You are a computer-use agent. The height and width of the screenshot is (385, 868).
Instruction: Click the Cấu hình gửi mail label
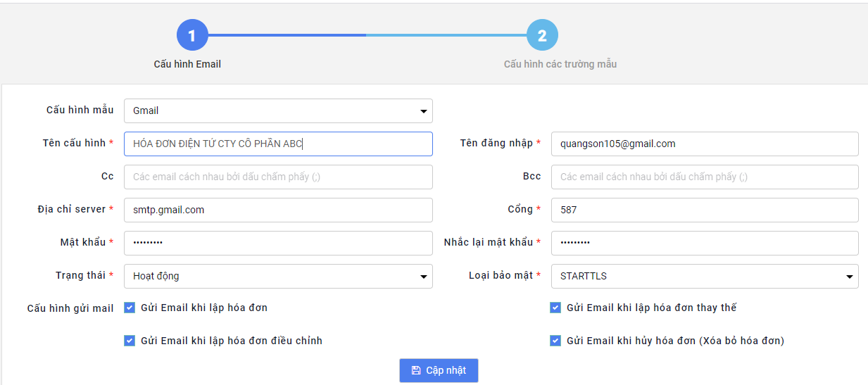pos(70,308)
